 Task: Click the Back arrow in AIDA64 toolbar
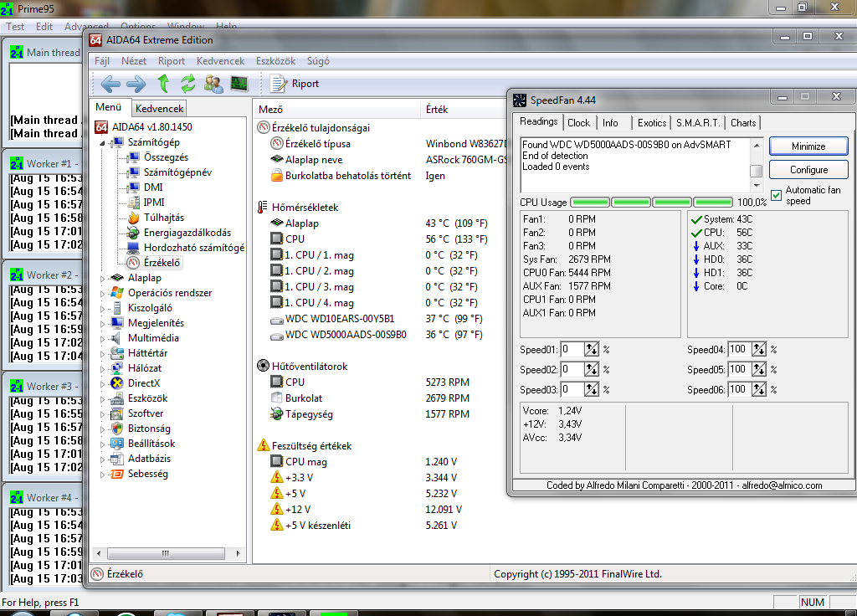tap(111, 84)
